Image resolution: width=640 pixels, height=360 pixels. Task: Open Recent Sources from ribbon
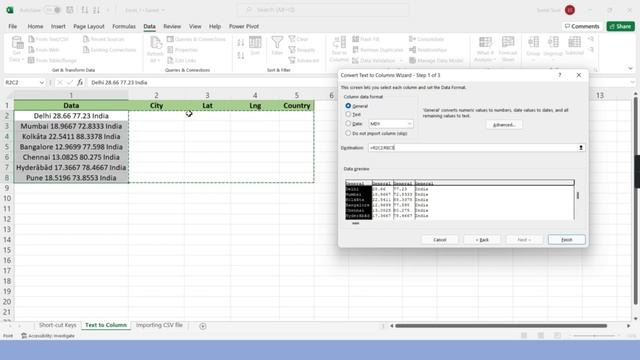(104, 39)
